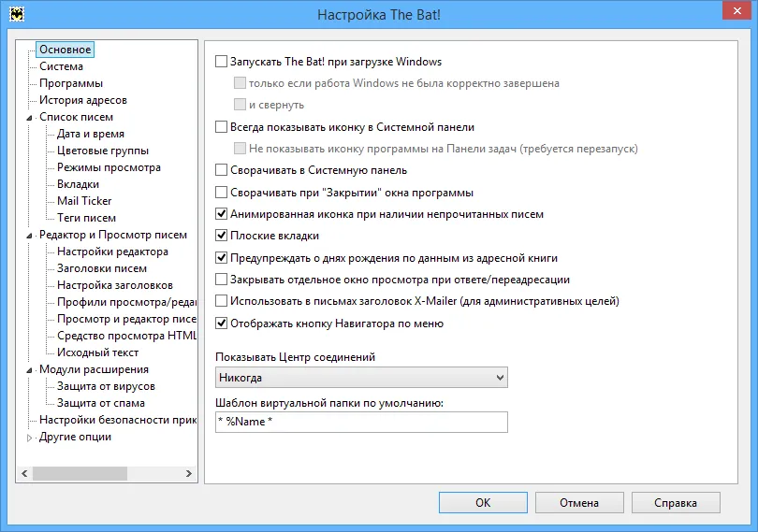Open 'Показывать Центр соединений' dropdown
758x532 pixels.
tap(361, 378)
